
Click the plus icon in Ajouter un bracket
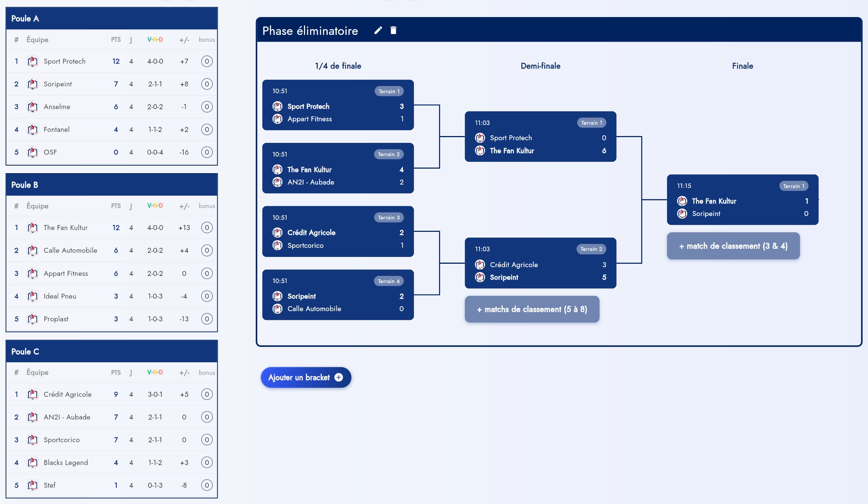click(339, 377)
